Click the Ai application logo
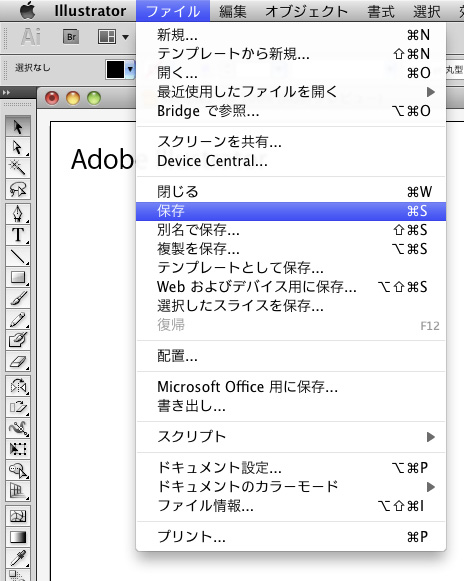Screen dimensions: 464x581 [31, 37]
